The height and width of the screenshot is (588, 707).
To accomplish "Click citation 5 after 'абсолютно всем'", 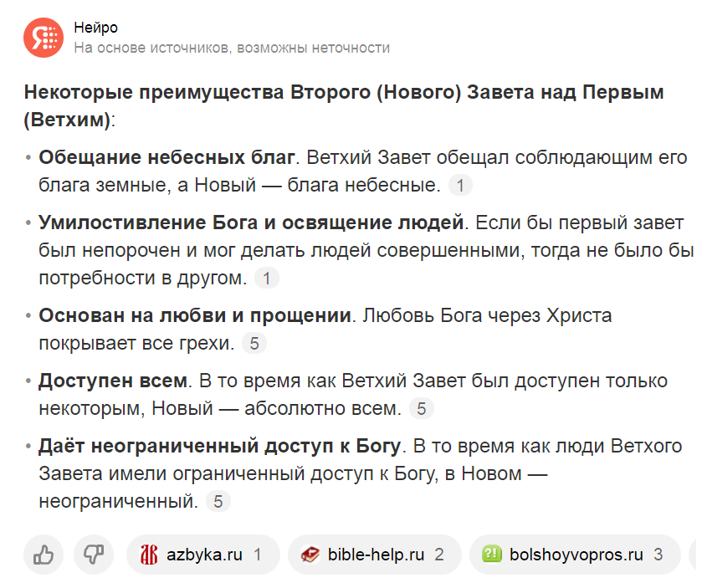I will click(421, 409).
